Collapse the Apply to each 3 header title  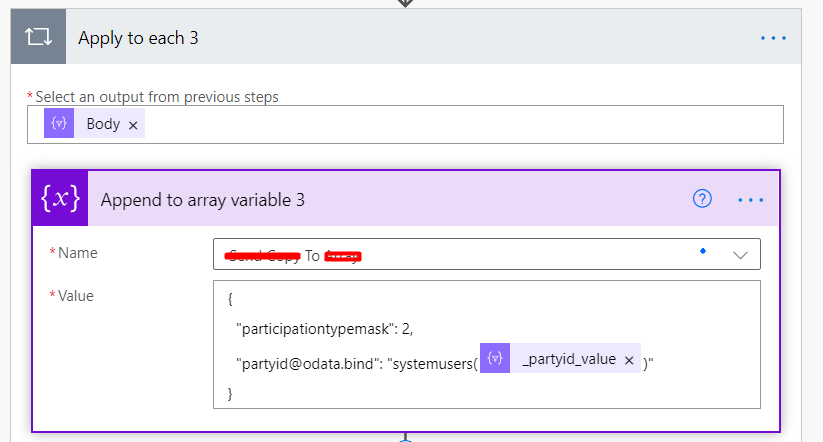pos(138,38)
